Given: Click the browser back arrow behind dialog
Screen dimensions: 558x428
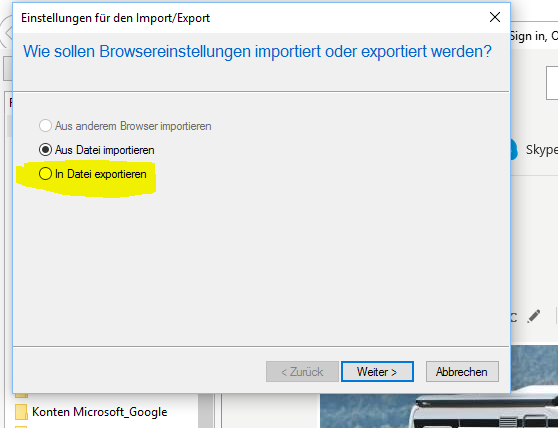Looking at the screenshot, I should pos(6,33).
